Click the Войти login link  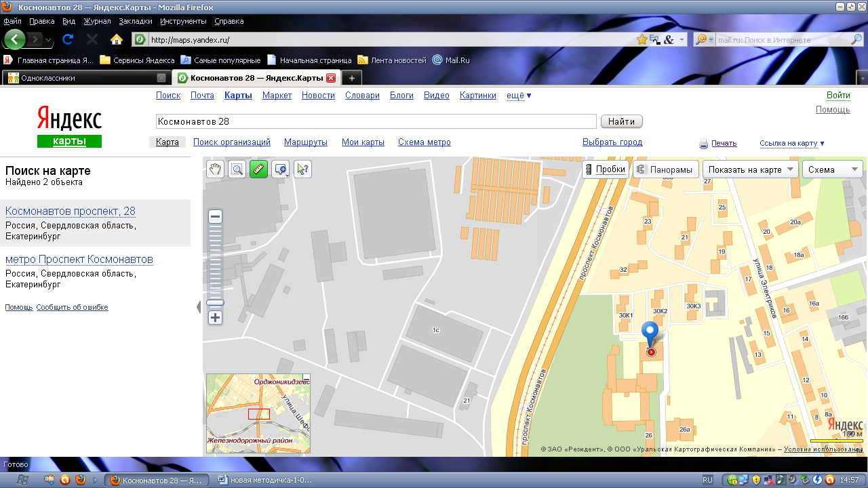click(x=838, y=96)
